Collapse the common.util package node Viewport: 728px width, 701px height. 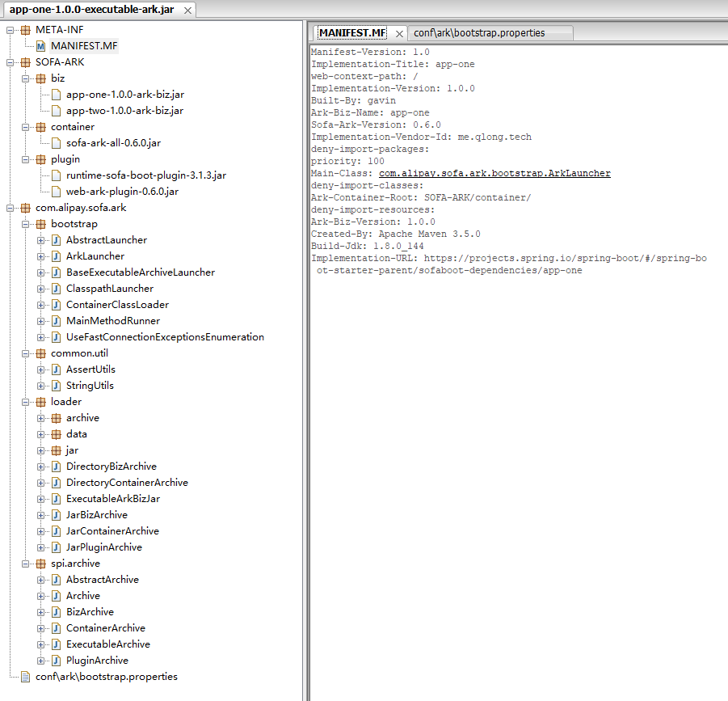25,353
